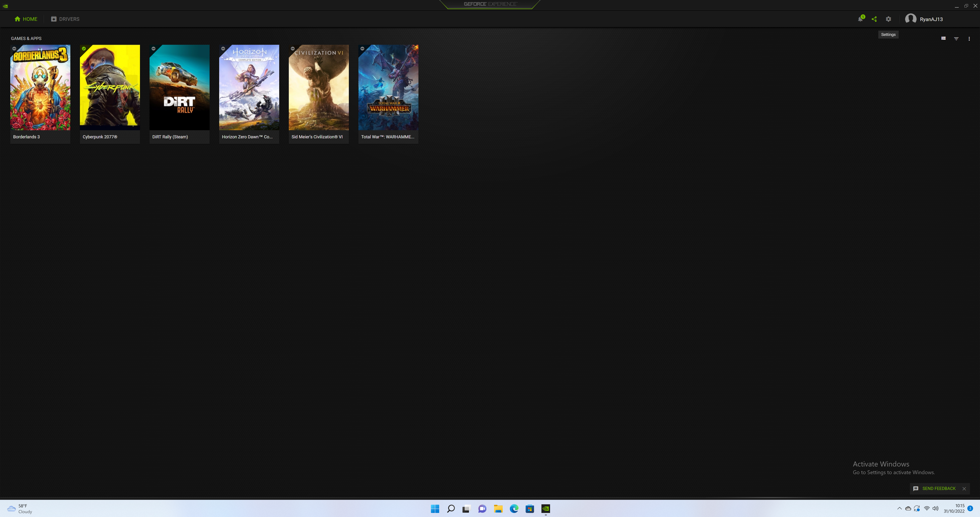
Task: Click the 'Total War™: WARHAMME...' label
Action: [x=388, y=137]
